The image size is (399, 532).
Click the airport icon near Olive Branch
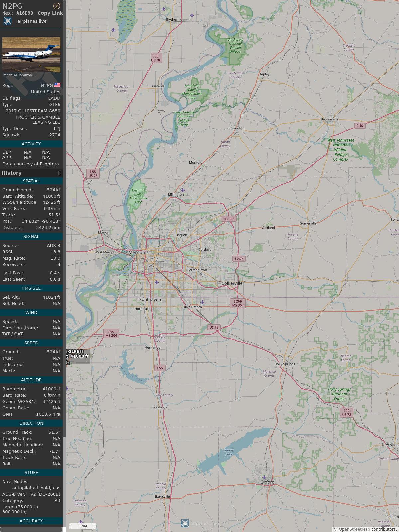(x=202, y=302)
